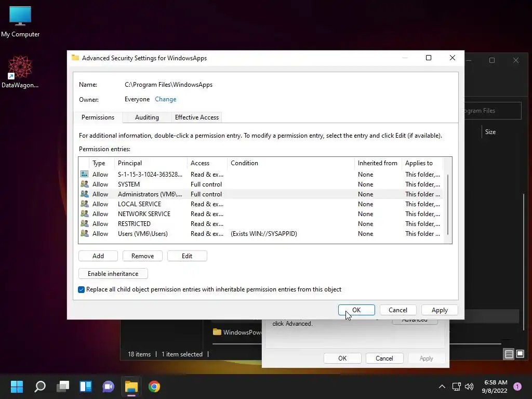This screenshot has width=532, height=399.
Task: Open taskbar Search magnifier
Action: (40, 387)
